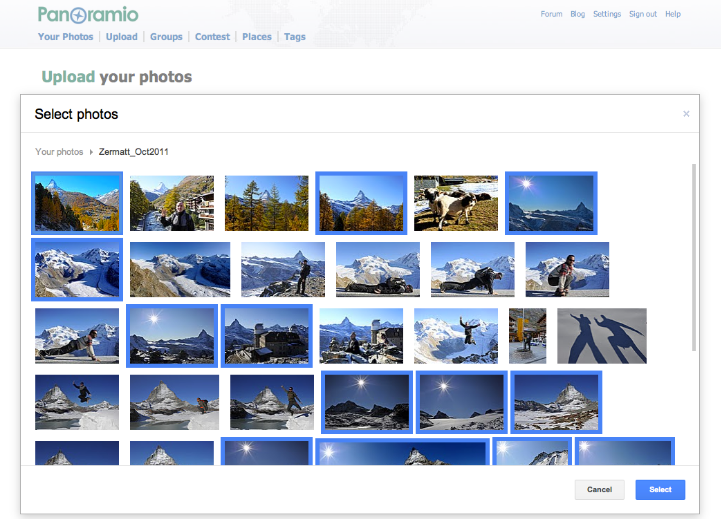Open the Tags tab
721x519 pixels.
(295, 37)
